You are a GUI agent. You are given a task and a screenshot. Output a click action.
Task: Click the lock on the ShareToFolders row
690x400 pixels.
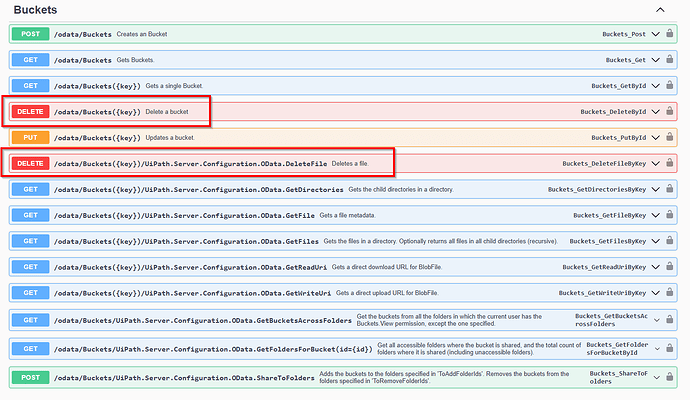[669, 377]
